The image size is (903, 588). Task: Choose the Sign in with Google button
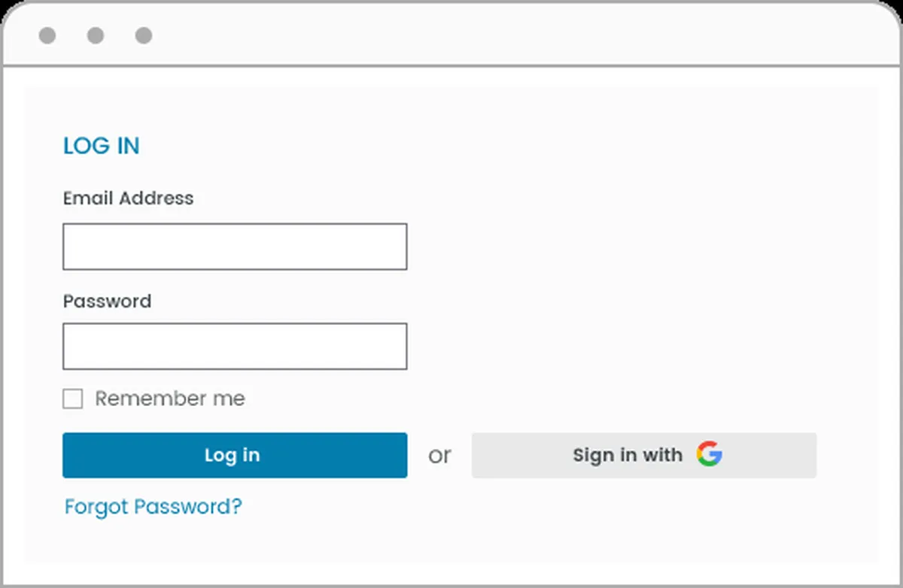[x=643, y=455]
